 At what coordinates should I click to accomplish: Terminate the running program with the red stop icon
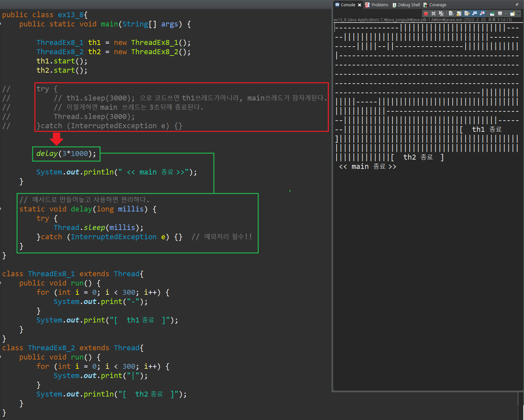(x=426, y=14)
